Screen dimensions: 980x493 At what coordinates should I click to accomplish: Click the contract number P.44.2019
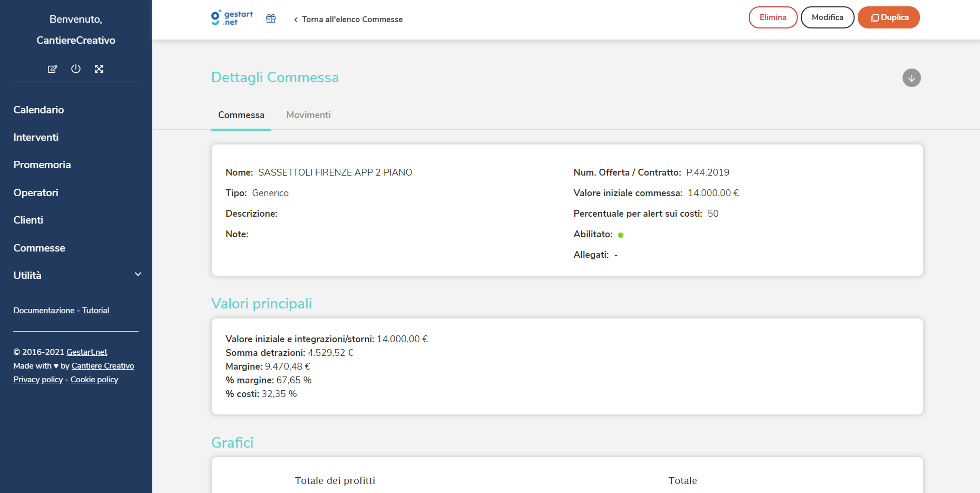coord(708,172)
